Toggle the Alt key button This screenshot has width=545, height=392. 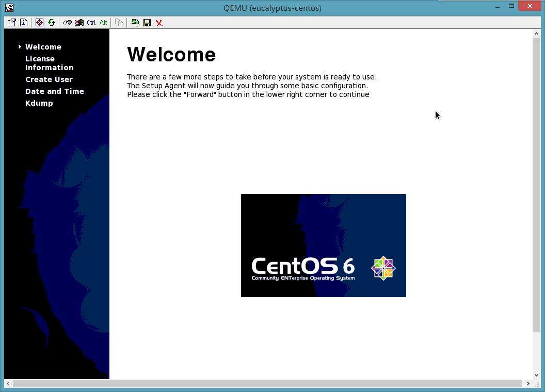pyautogui.click(x=103, y=23)
